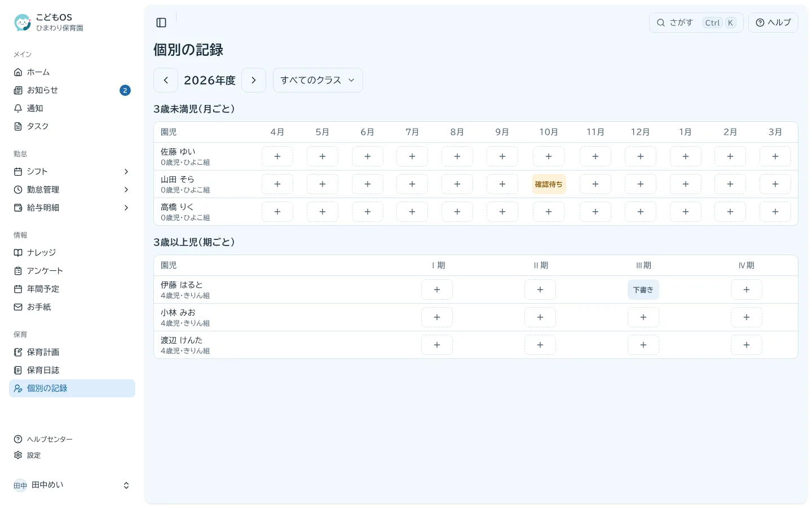Select 個別の記録 sidebar item

[72, 388]
